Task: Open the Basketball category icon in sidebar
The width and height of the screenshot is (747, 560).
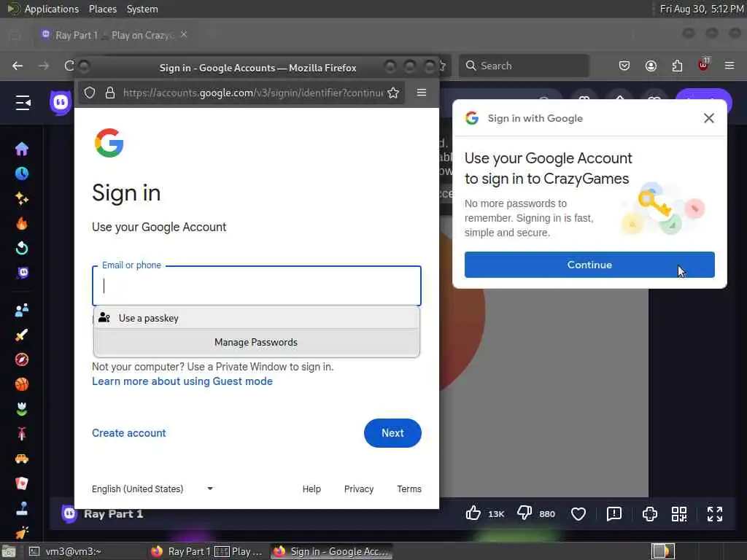Action: [x=21, y=384]
